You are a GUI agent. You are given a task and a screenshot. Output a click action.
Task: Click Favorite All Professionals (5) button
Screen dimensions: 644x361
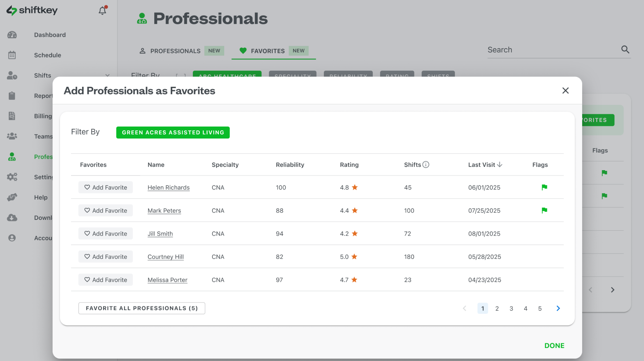point(142,308)
